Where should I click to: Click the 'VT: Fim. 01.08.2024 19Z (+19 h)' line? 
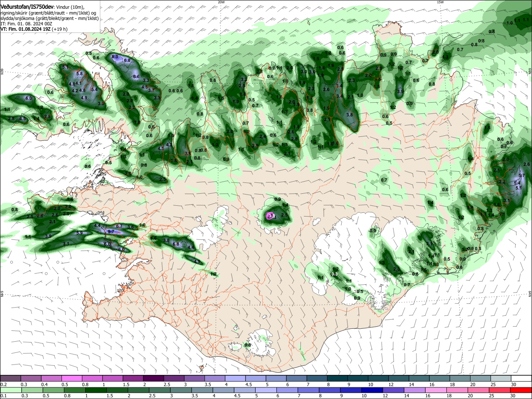(34, 29)
